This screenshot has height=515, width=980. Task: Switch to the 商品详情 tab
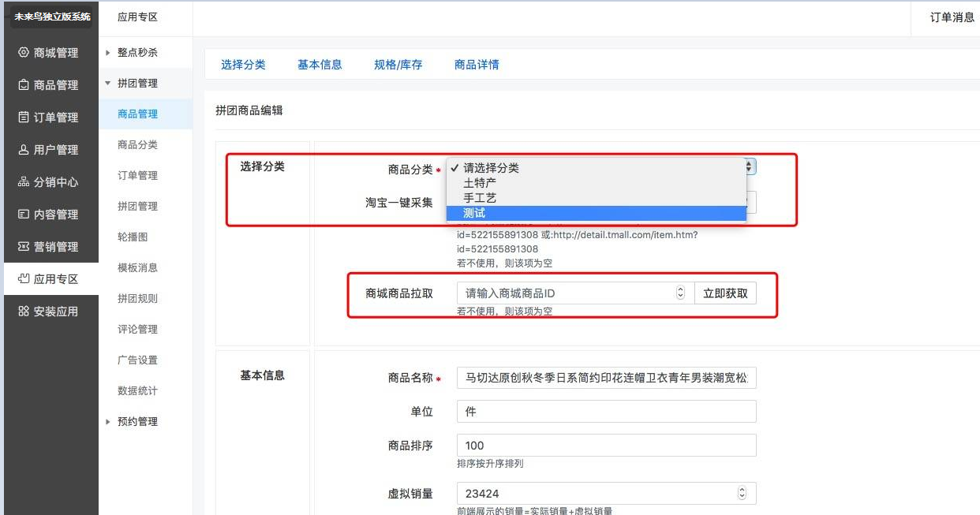(477, 65)
